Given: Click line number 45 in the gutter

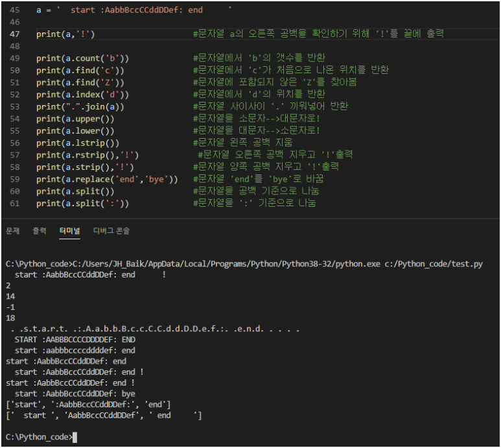Looking at the screenshot, I should [x=15, y=10].
